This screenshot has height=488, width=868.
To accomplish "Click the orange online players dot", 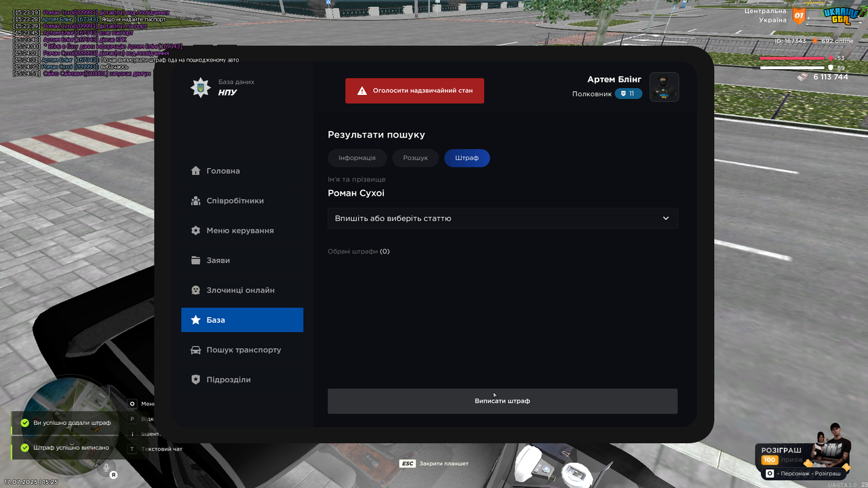I will pos(816,41).
